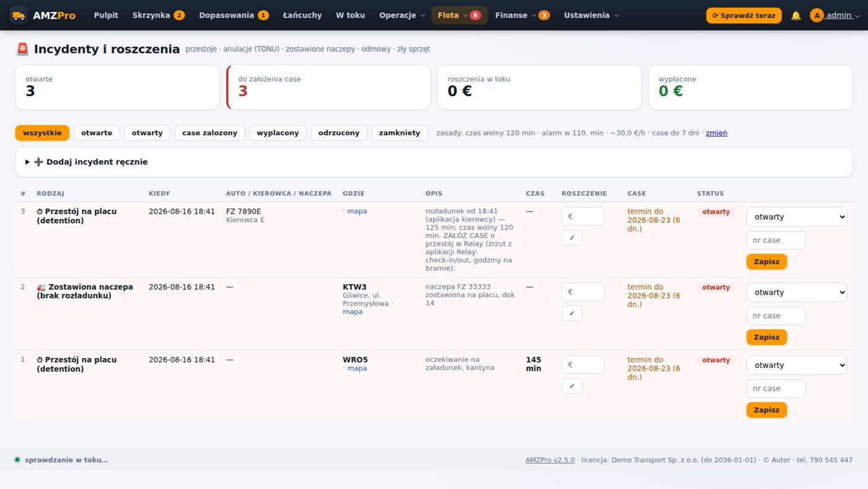868x489 pixels.
Task: Open map link for KTW3 Gliwice
Action: click(x=352, y=312)
